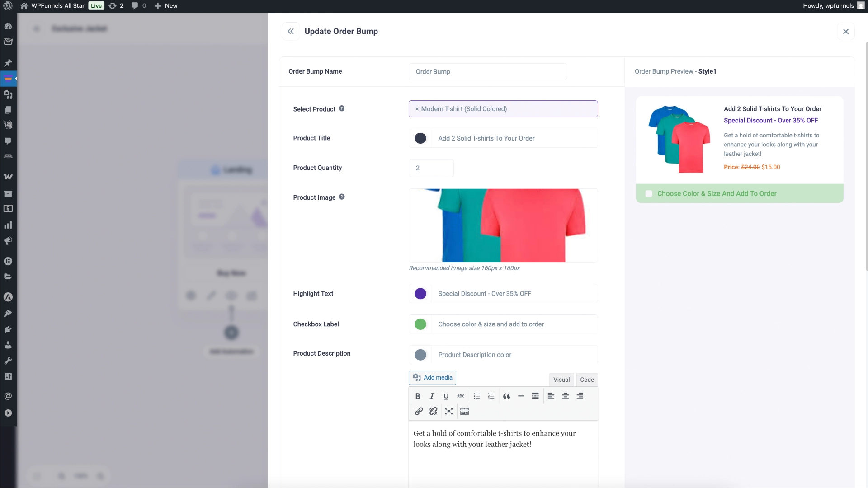Enter distraction-free fullscreen writing mode
This screenshot has height=488, width=868.
(x=449, y=411)
